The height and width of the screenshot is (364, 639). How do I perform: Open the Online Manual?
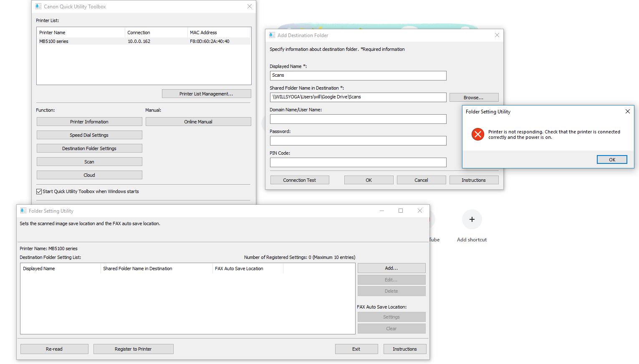[198, 121]
